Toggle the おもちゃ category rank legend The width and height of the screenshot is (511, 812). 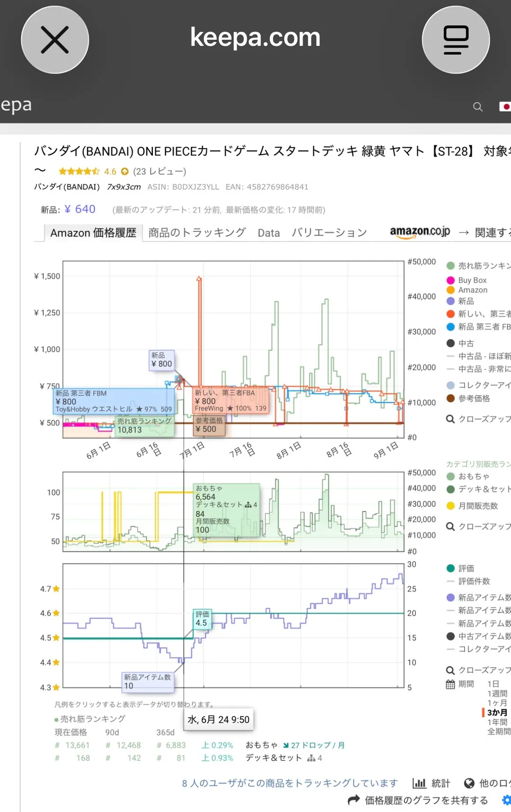(x=468, y=477)
